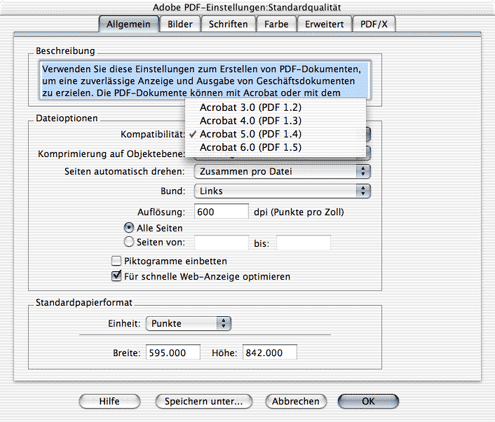
Task: Open Seiten automatisch drehen dropdown
Action: 282,172
